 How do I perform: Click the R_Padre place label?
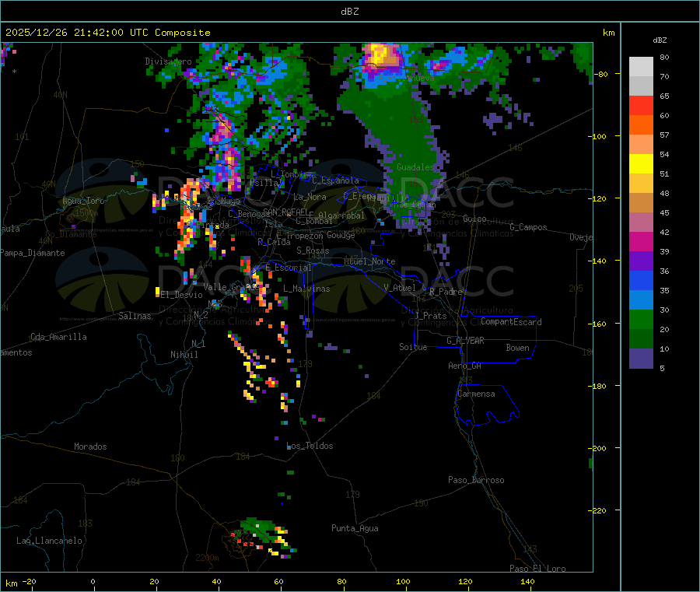(446, 292)
